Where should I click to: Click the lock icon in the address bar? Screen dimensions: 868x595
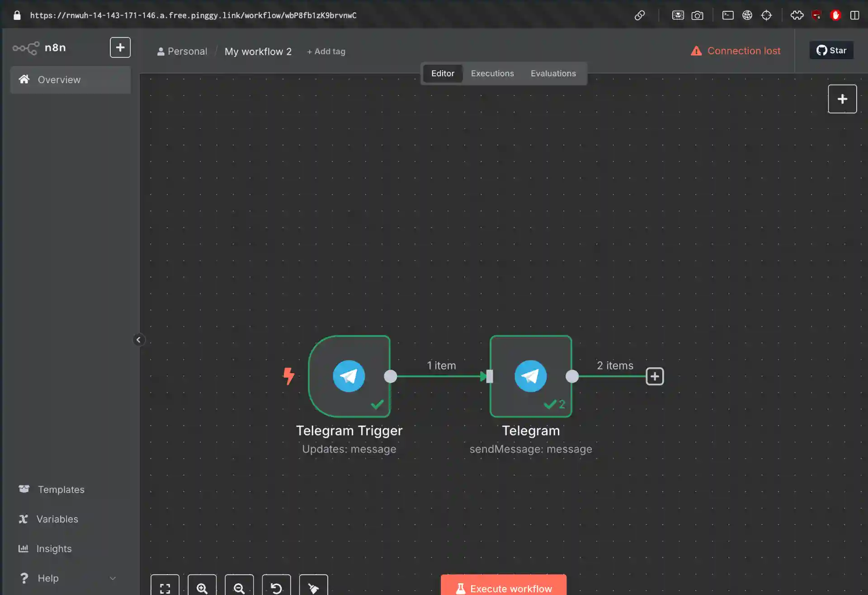17,15
